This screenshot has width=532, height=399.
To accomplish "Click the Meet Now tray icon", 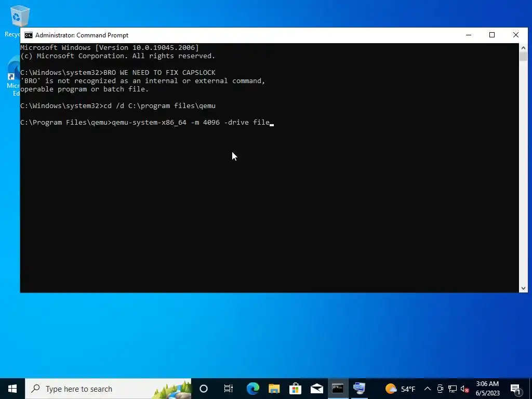I will pyautogui.click(x=440, y=389).
